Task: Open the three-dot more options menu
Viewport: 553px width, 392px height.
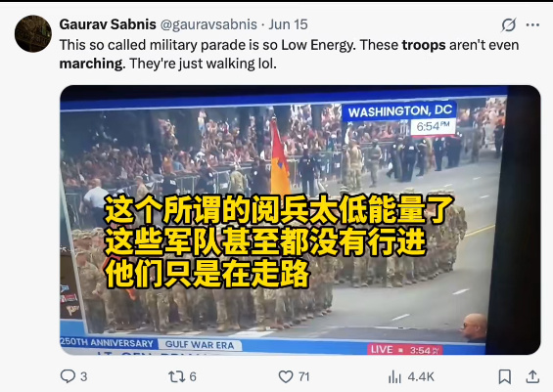Action: click(x=532, y=25)
